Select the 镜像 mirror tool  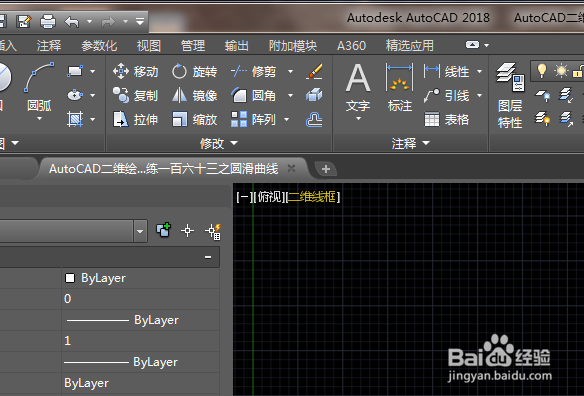coord(194,95)
